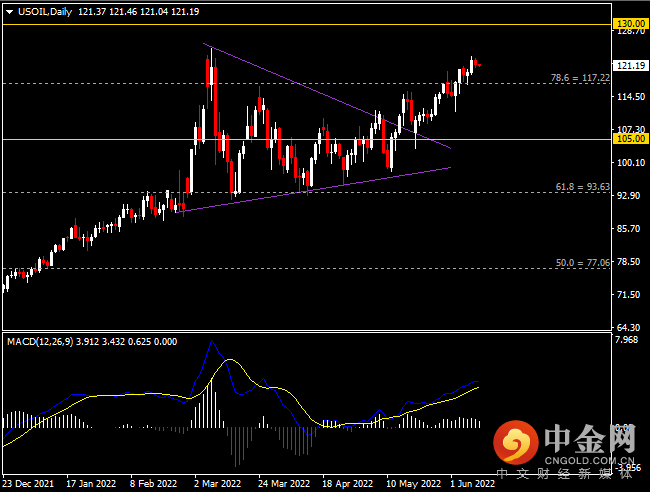Viewport: 650px width, 492px height.
Task: Click the 50.0 = 77.06 Fibonacci label
Action: [582, 263]
